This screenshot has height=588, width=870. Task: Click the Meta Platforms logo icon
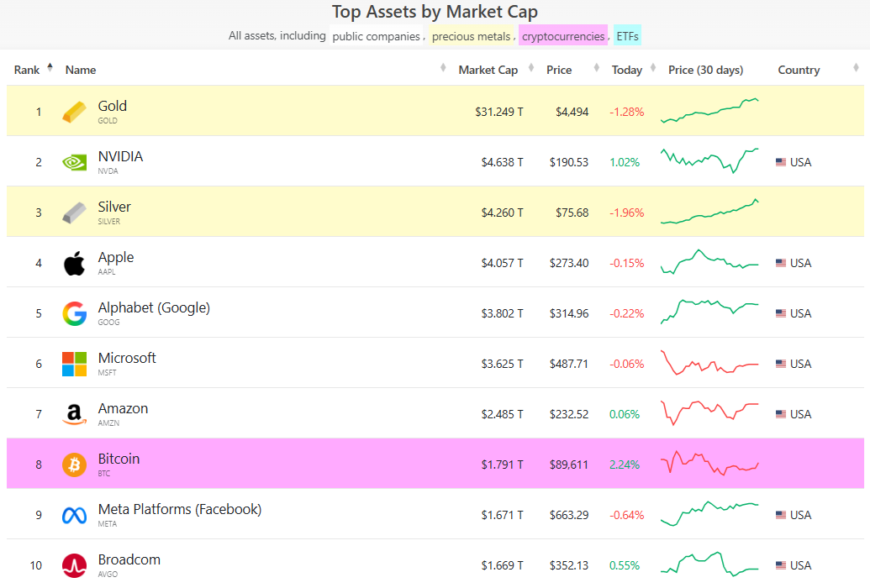(x=74, y=515)
